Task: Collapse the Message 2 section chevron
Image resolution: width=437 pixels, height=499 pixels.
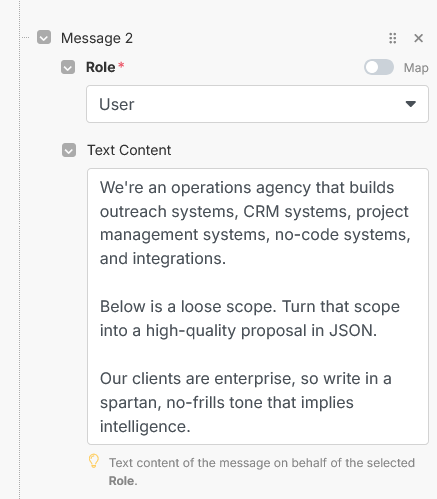Action: 44,37
